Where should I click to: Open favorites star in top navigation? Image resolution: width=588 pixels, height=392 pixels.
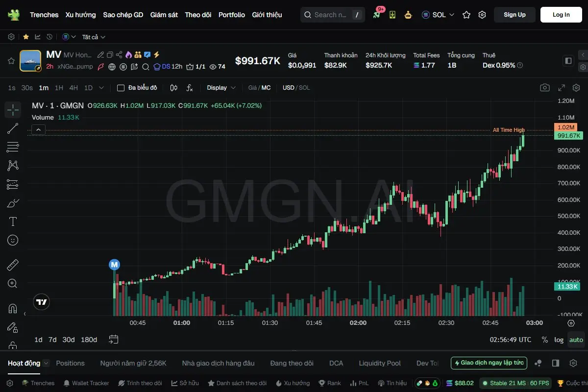tap(466, 15)
